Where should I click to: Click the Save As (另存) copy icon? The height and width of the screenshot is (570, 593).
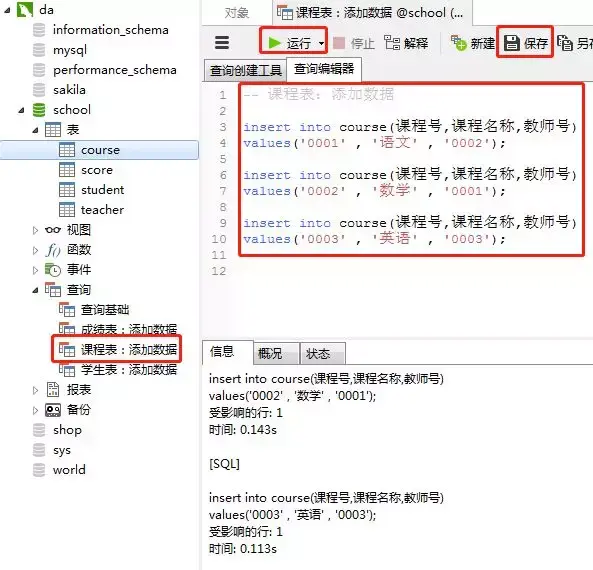click(565, 43)
